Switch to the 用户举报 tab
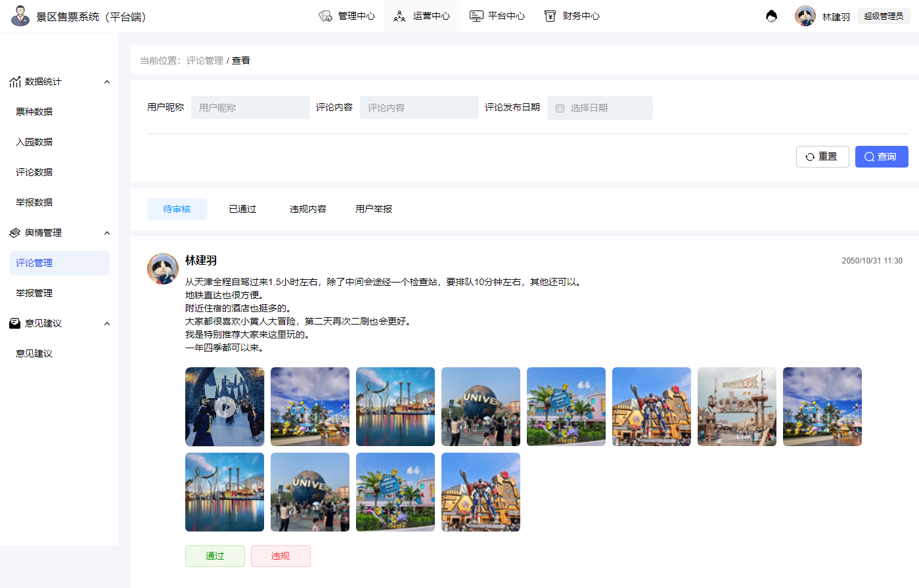The image size is (919, 588). pos(374,209)
